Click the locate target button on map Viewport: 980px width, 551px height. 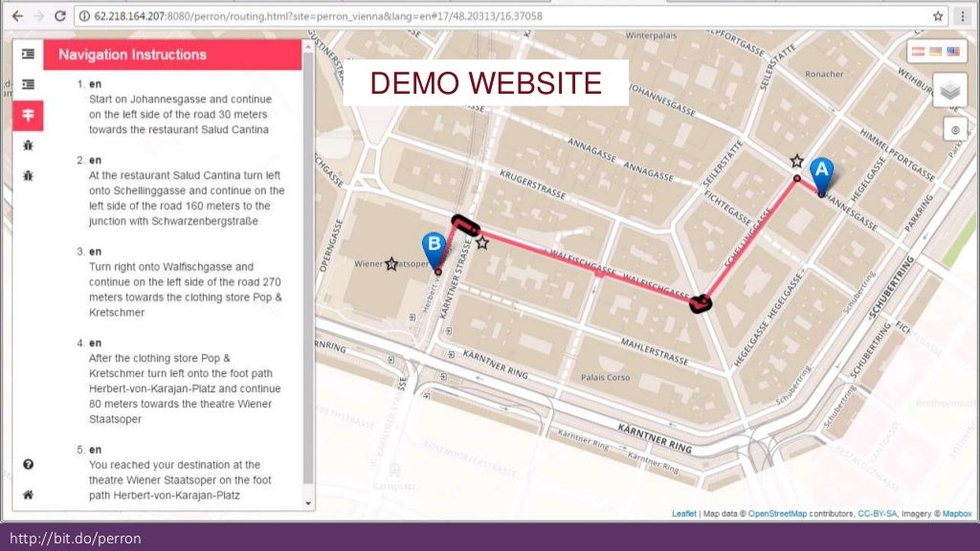(x=956, y=130)
